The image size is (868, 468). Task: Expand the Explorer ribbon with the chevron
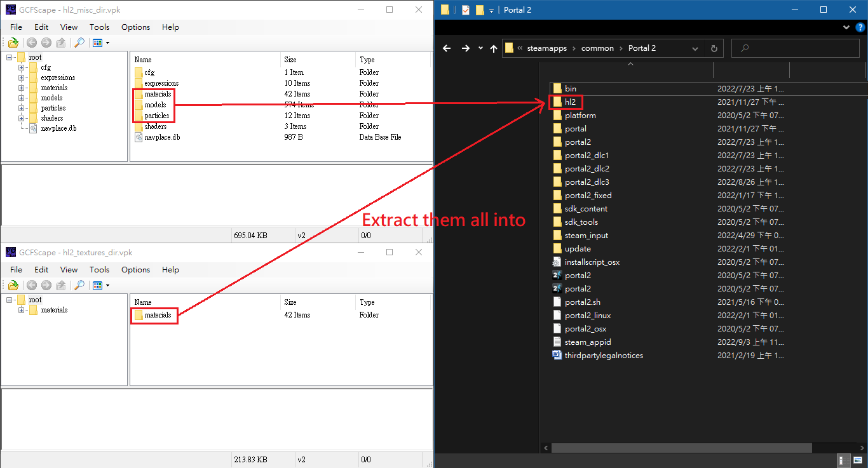click(846, 27)
